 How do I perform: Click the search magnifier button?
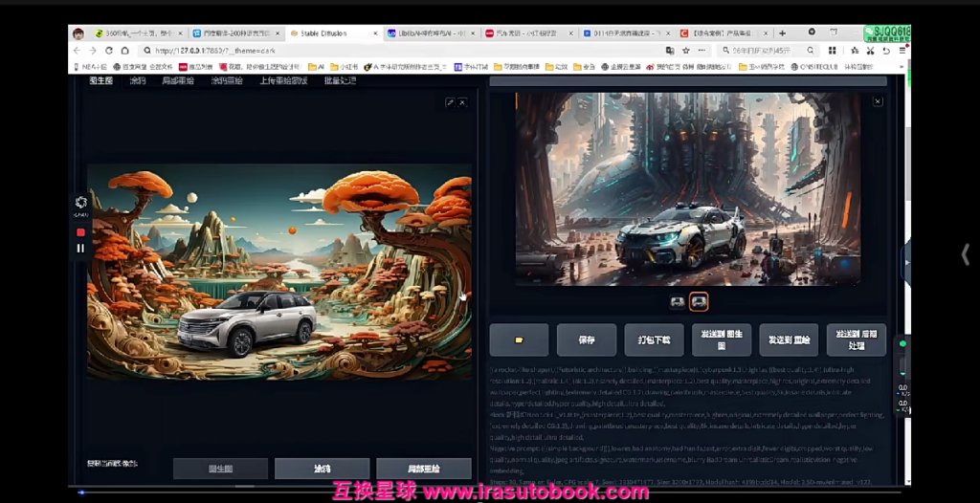[811, 51]
